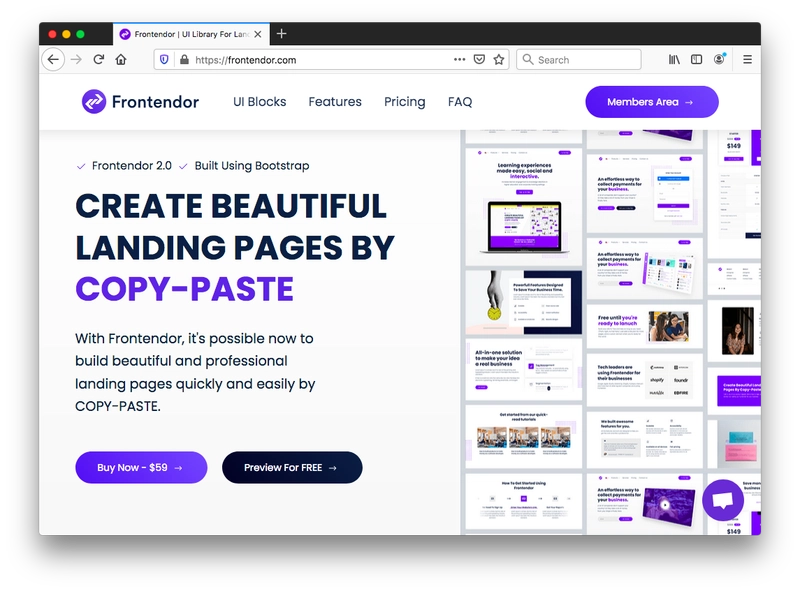Click the woman portrait photo thumbnail
800x591 pixels.
click(x=737, y=331)
